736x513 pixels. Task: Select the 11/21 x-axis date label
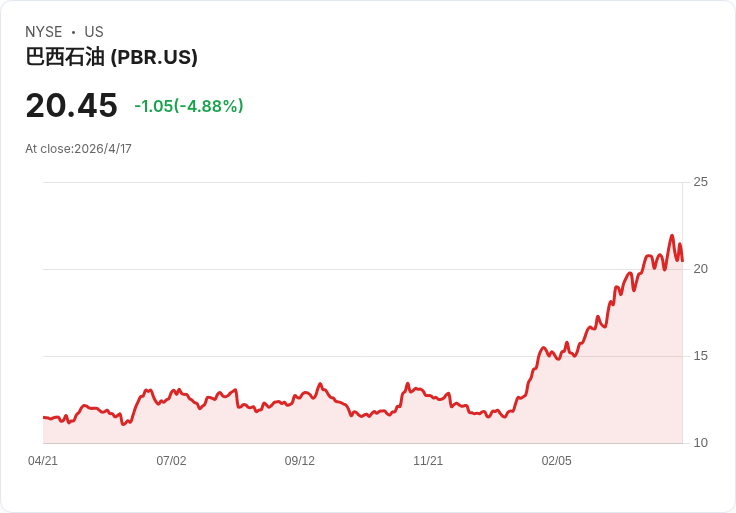428,461
